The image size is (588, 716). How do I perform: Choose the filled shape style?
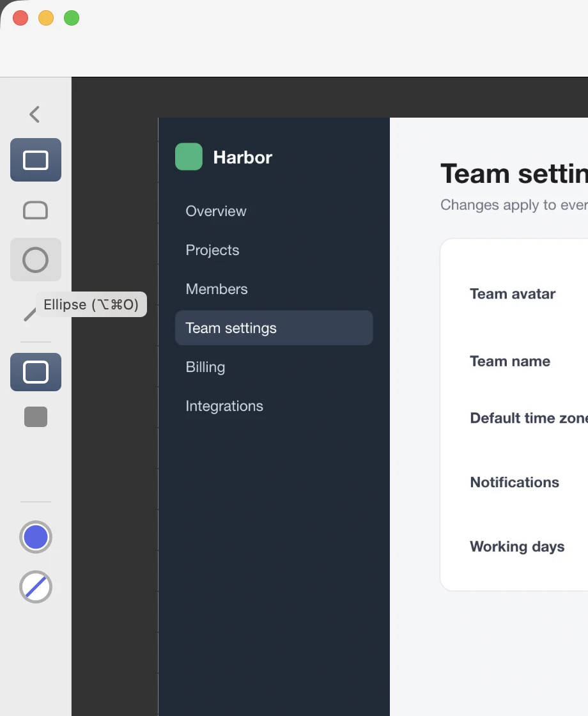pos(36,416)
